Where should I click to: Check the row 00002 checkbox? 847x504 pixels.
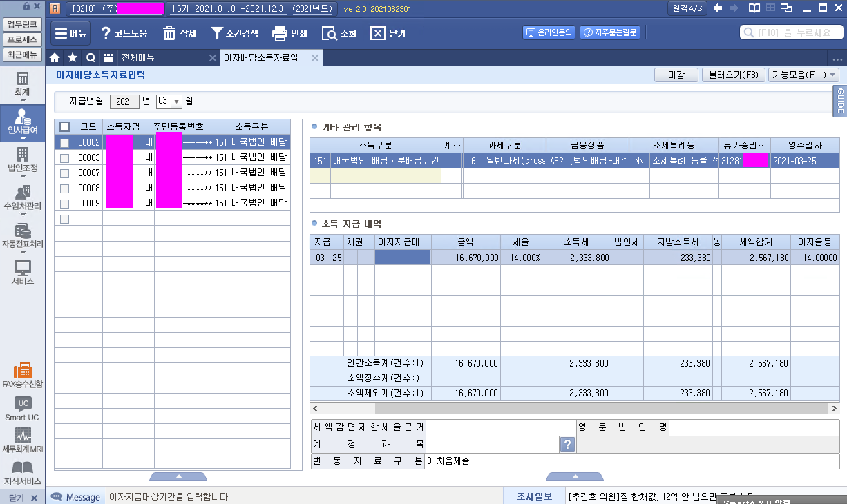coord(65,142)
